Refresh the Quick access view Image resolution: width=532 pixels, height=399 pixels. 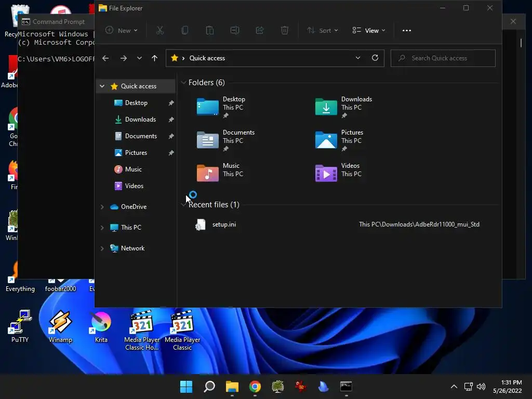coord(375,58)
